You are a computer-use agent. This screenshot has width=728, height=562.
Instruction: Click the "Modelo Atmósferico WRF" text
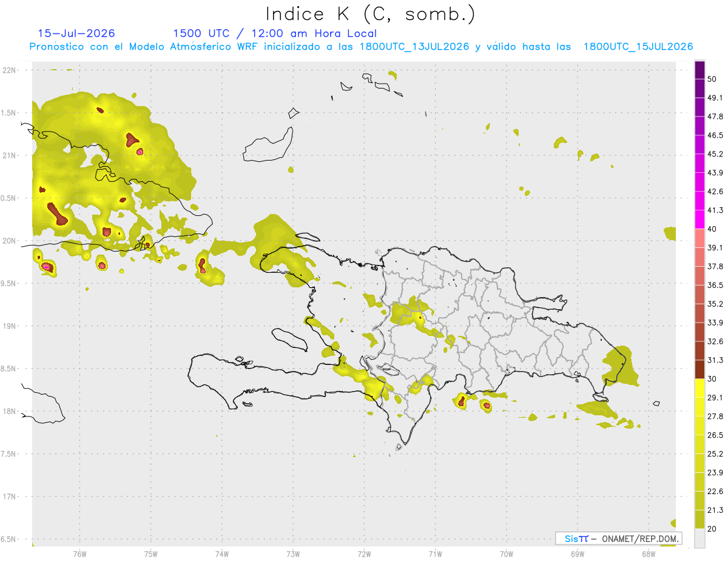(192, 47)
